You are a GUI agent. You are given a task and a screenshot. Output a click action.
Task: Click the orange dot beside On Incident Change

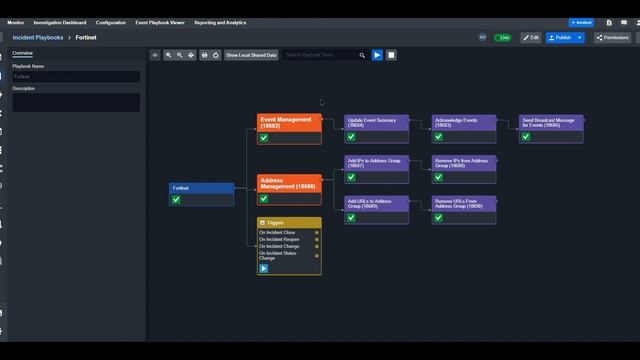coord(317,247)
